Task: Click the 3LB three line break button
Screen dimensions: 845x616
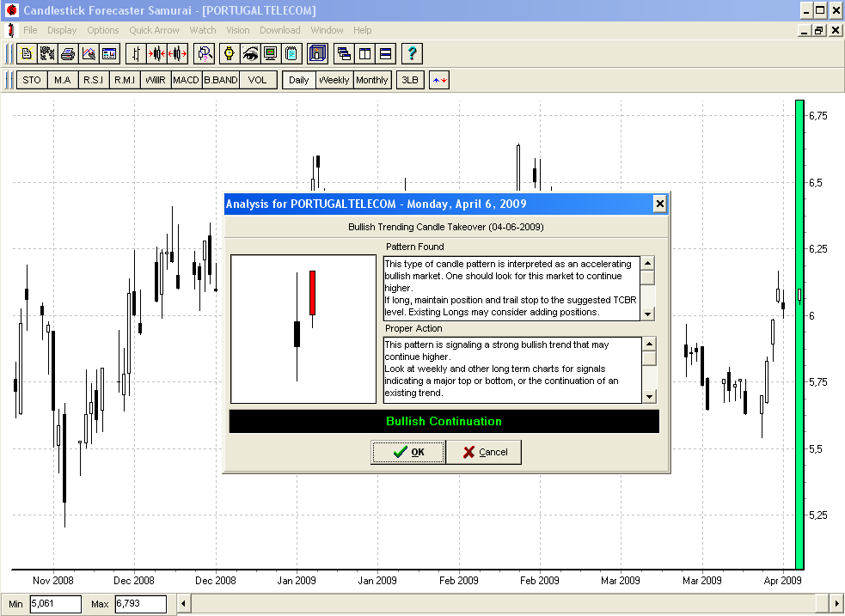Action: coord(410,80)
